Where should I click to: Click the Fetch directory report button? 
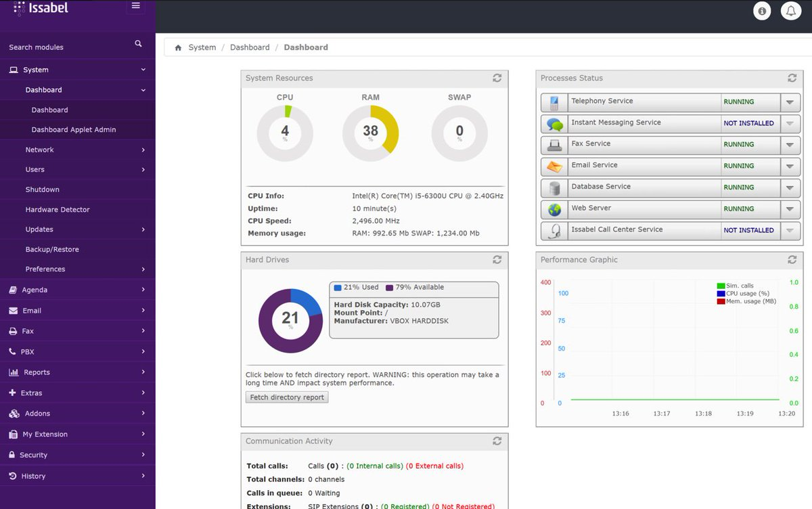(286, 397)
